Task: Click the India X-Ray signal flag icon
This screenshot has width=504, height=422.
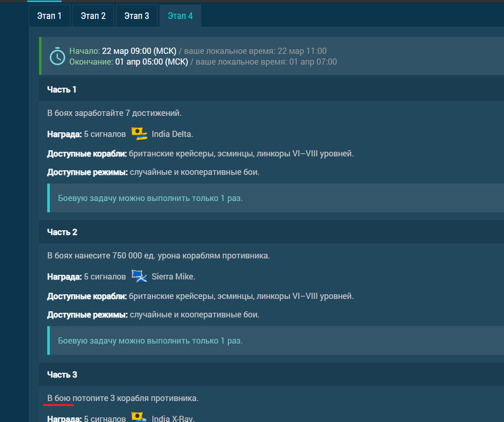Action: pos(139,417)
